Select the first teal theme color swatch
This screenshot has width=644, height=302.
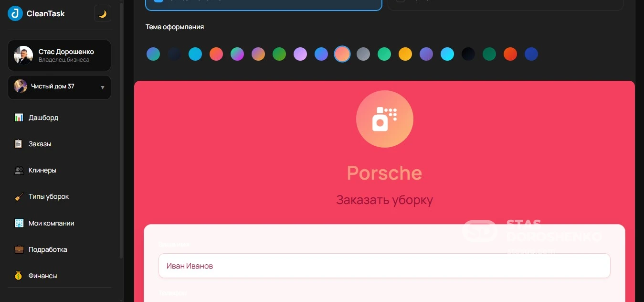point(153,54)
